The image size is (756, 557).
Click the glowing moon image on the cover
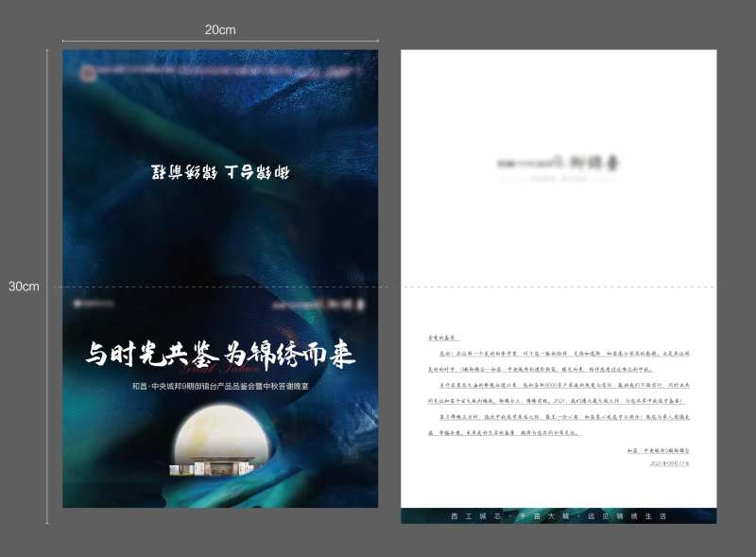tap(222, 434)
